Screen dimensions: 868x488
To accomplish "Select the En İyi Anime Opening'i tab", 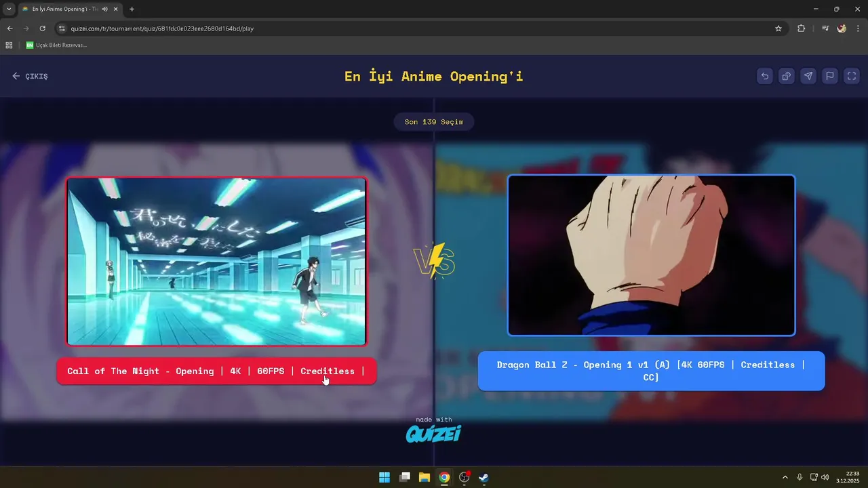I will click(69, 9).
